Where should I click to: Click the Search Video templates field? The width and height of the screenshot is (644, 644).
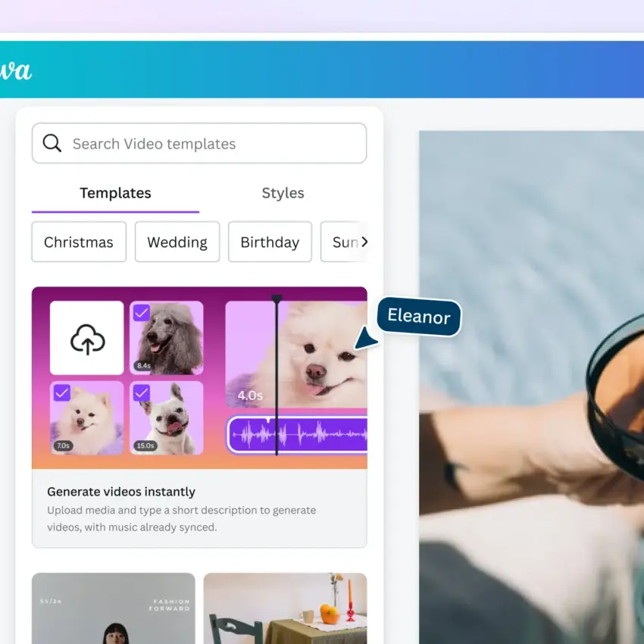click(199, 143)
